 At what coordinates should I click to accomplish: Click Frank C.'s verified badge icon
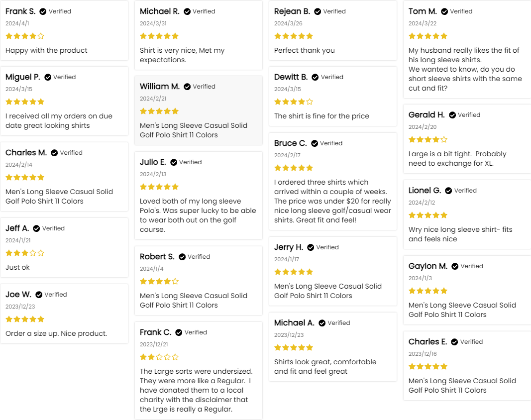(179, 332)
